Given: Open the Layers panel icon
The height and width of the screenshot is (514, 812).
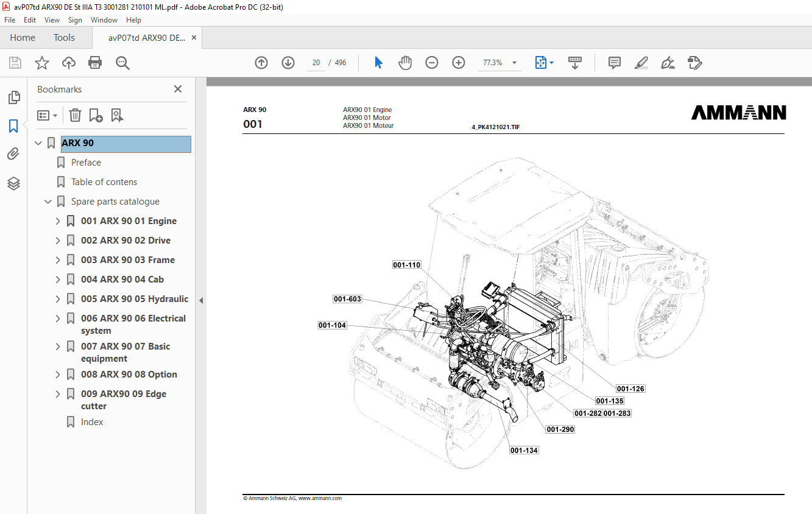Looking at the screenshot, I should coord(13,183).
